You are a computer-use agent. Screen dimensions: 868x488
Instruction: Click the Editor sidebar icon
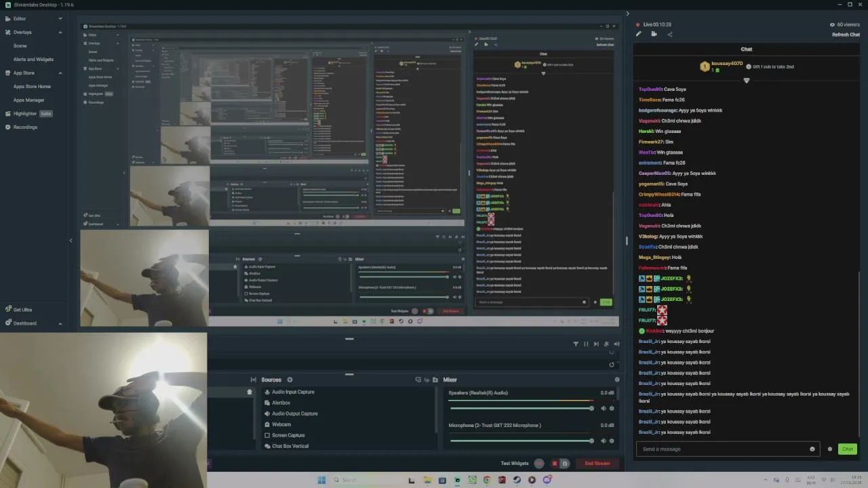pyautogui.click(x=8, y=18)
